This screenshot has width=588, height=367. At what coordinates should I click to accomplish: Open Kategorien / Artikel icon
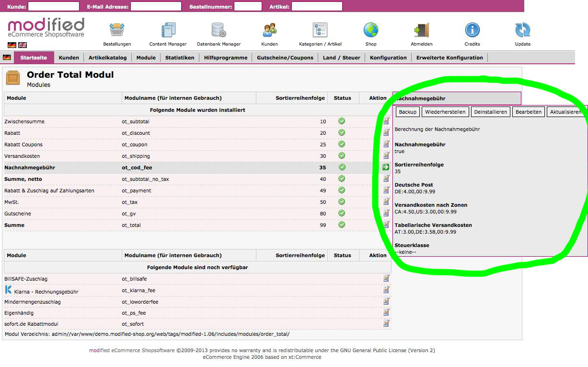pyautogui.click(x=320, y=30)
